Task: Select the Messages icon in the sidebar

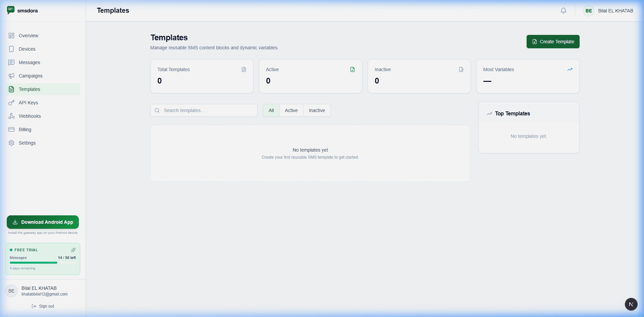Action: click(11, 62)
